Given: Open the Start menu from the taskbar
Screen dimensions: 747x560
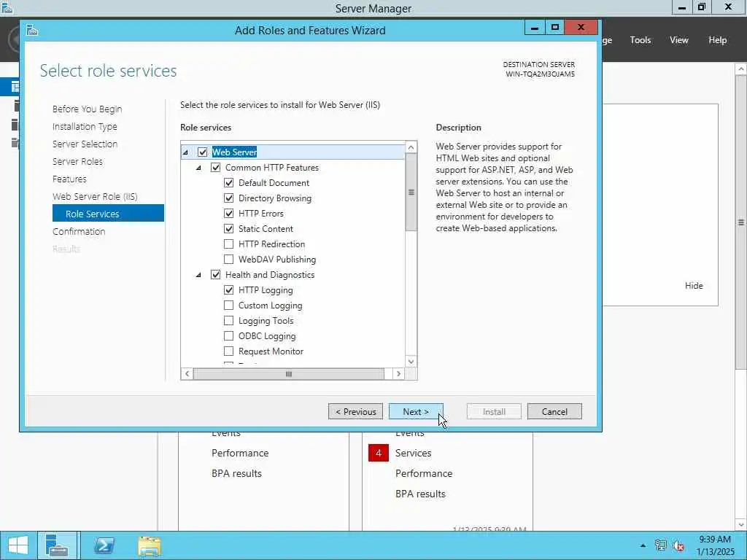Looking at the screenshot, I should click(18, 545).
